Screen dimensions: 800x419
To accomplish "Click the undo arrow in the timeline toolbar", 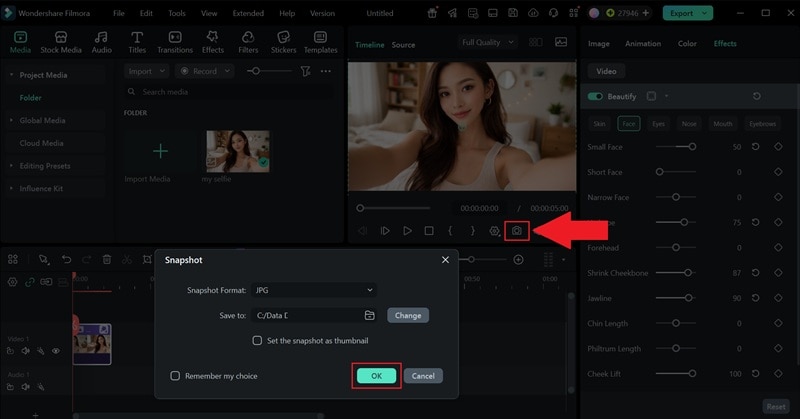I will 66,259.
